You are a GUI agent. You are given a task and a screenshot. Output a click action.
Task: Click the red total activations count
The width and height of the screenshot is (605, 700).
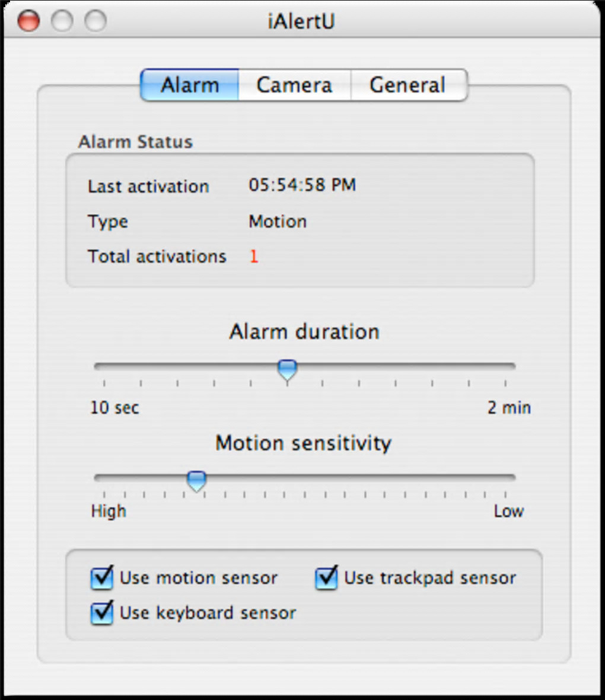pos(254,257)
